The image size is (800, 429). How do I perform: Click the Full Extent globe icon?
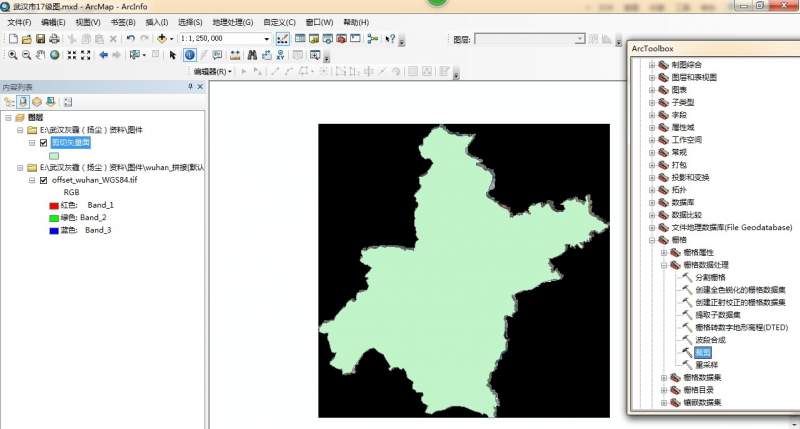tap(54, 55)
